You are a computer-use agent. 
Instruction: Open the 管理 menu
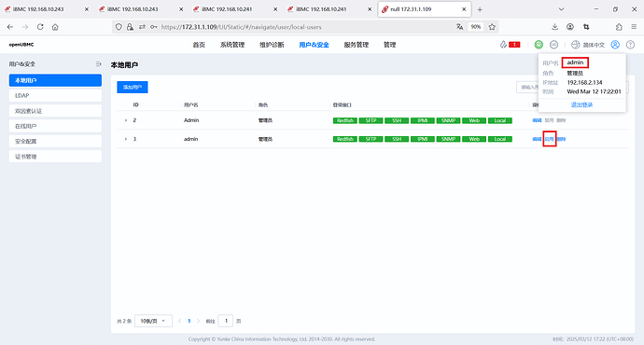click(389, 45)
